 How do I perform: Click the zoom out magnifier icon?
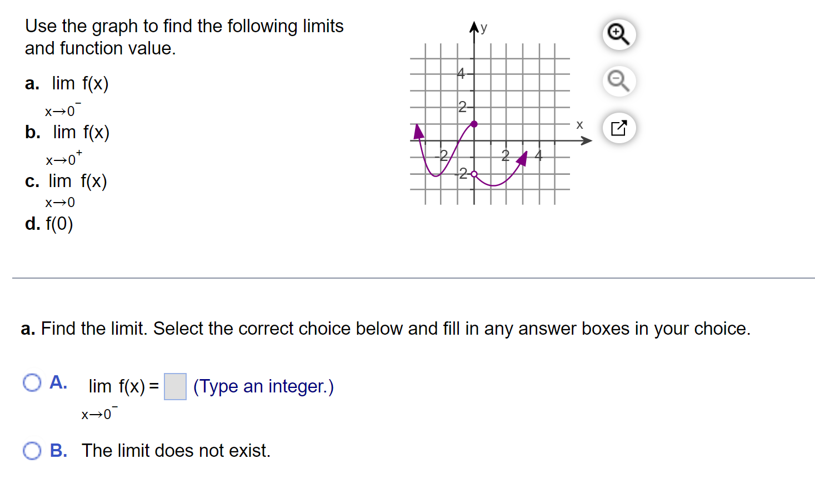619,81
